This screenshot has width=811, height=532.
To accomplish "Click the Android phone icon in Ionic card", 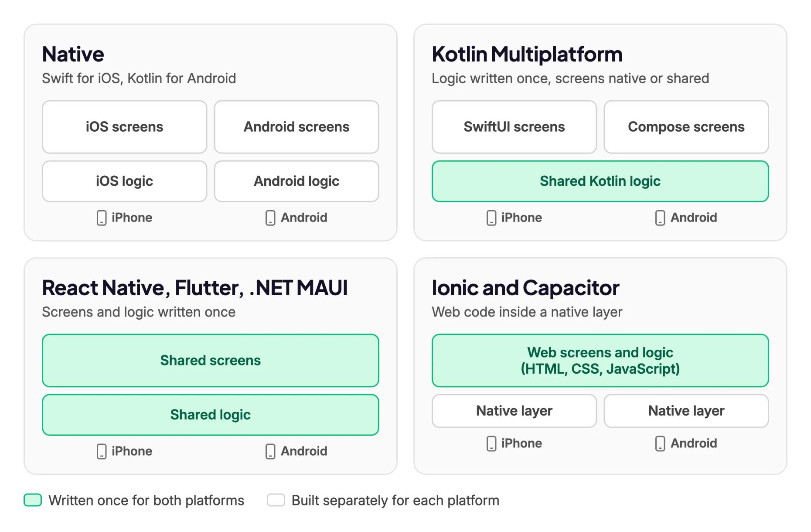I will (x=660, y=443).
